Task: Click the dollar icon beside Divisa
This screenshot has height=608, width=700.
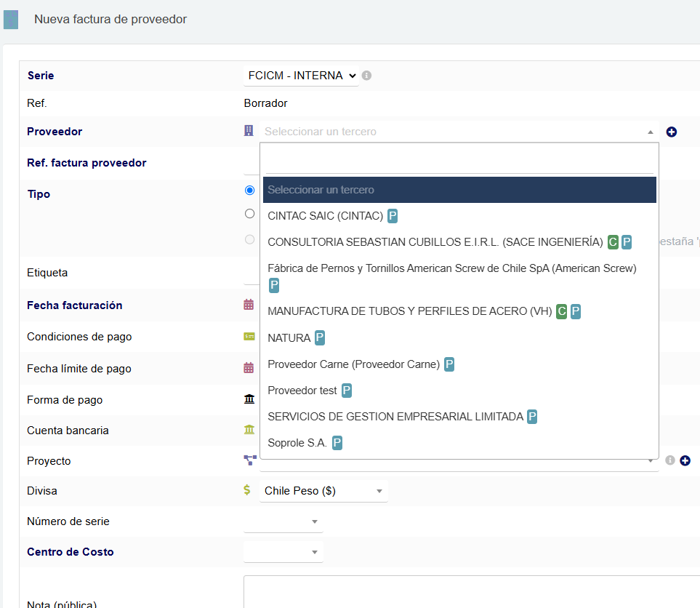Action: click(247, 490)
